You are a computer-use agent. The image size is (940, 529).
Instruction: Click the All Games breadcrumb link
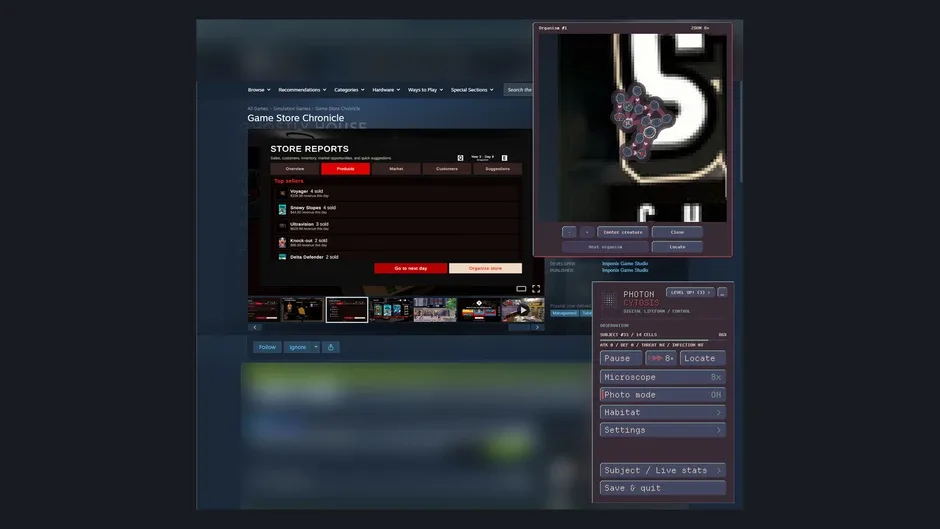pyautogui.click(x=257, y=109)
